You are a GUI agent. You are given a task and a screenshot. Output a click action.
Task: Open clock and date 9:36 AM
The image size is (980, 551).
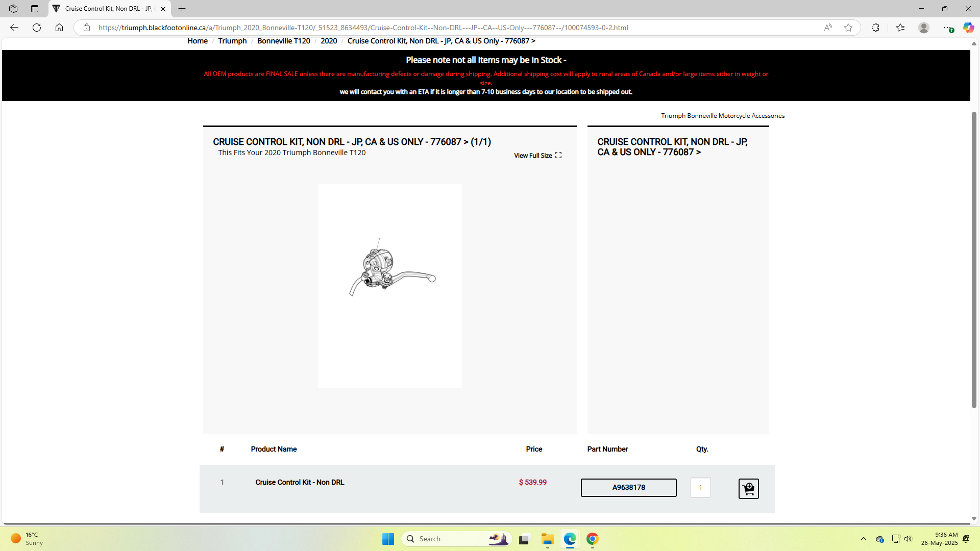coord(939,539)
